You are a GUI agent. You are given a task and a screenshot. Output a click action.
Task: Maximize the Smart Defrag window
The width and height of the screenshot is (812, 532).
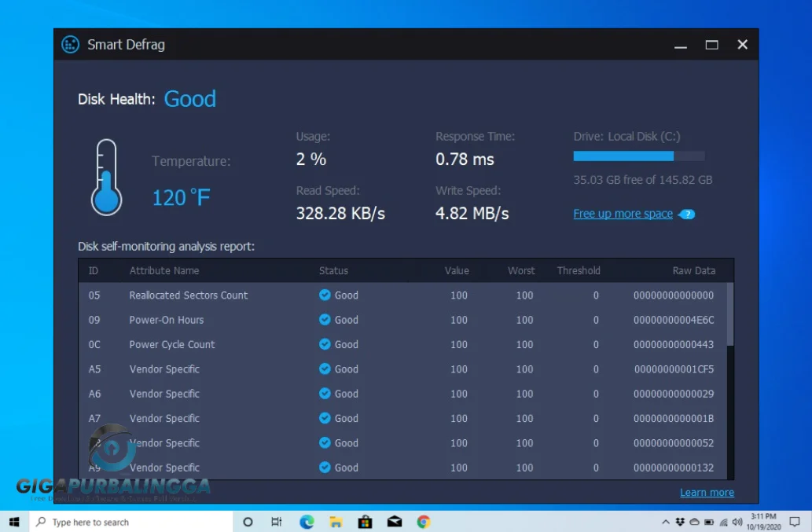711,45
